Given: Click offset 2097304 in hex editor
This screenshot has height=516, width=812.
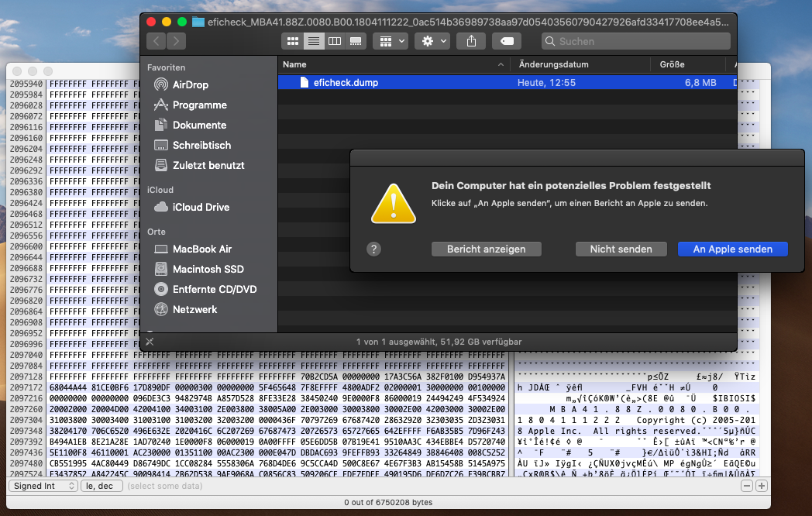Looking at the screenshot, I should point(26,420).
